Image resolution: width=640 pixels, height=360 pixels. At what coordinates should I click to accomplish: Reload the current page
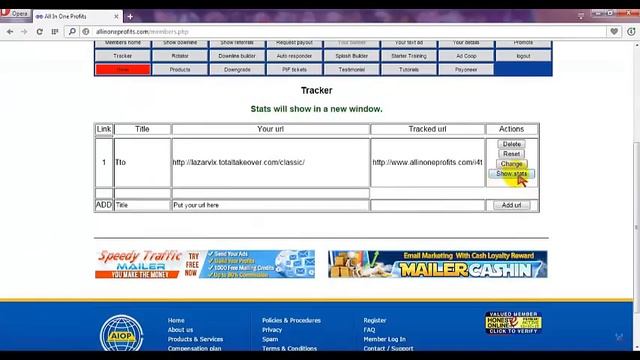click(x=40, y=31)
